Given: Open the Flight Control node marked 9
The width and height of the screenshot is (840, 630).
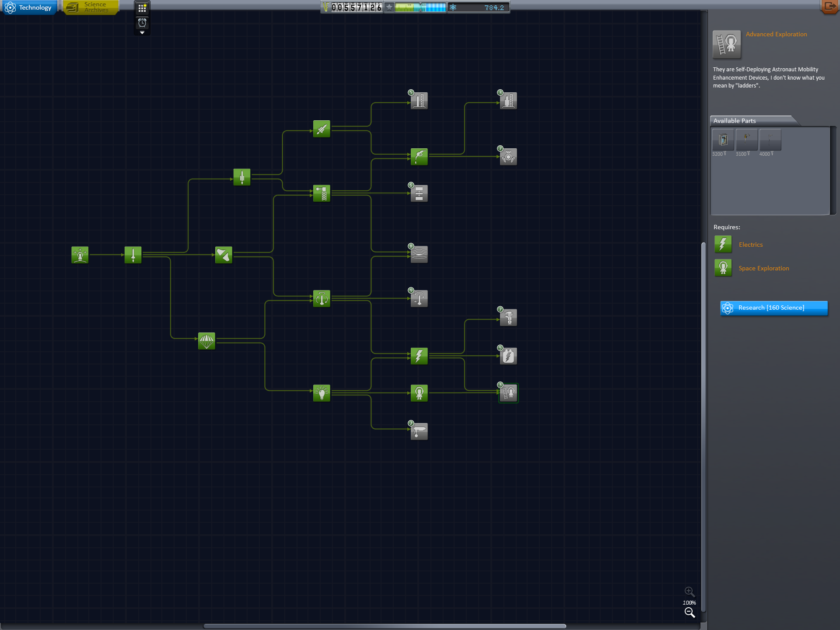Looking at the screenshot, I should pos(419,298).
